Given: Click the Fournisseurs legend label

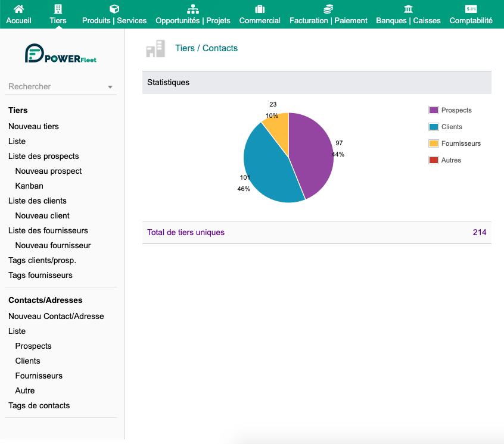Looking at the screenshot, I should pyautogui.click(x=461, y=143).
